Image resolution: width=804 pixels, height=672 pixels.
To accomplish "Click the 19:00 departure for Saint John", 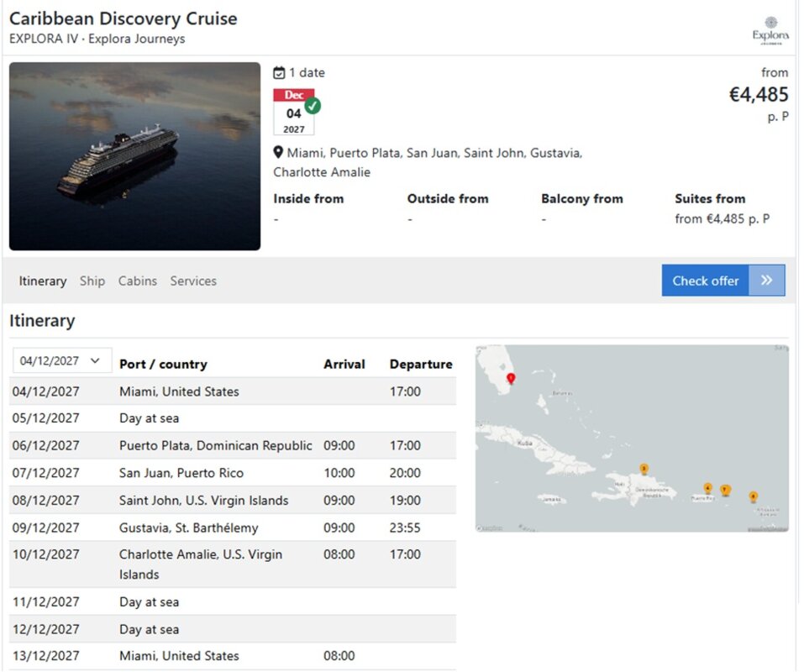I will 405,501.
